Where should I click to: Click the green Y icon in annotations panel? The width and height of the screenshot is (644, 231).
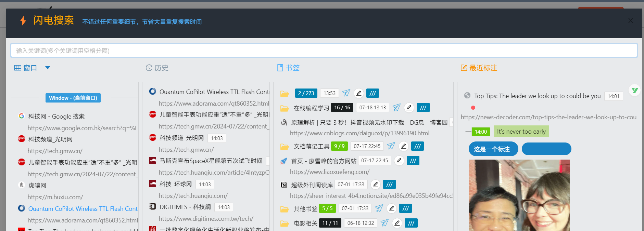[x=634, y=90]
